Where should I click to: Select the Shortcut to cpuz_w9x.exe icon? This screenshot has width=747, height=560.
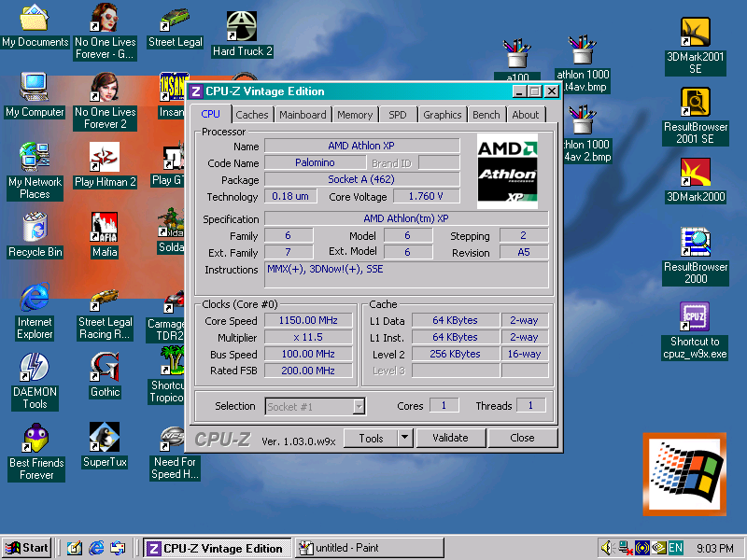point(696,317)
